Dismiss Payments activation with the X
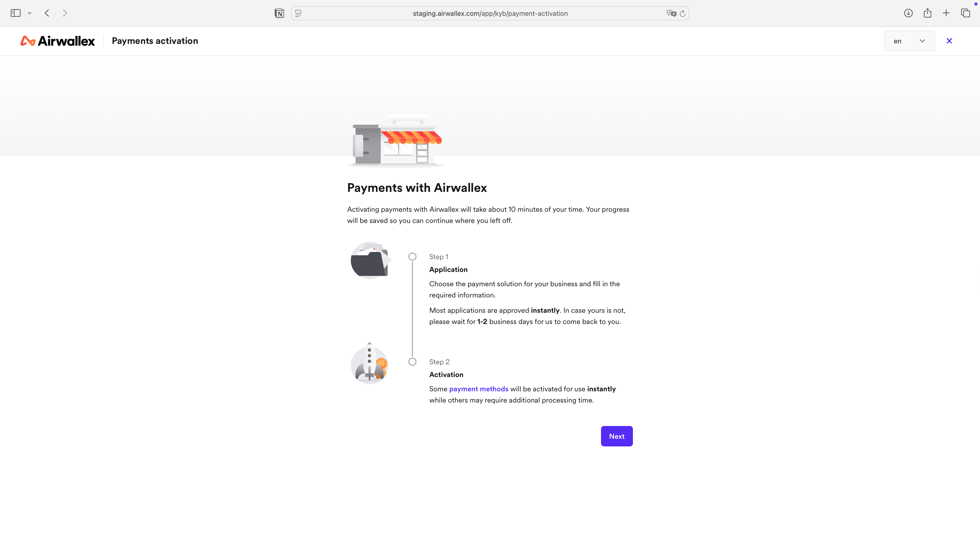The image size is (980, 551). click(x=949, y=41)
